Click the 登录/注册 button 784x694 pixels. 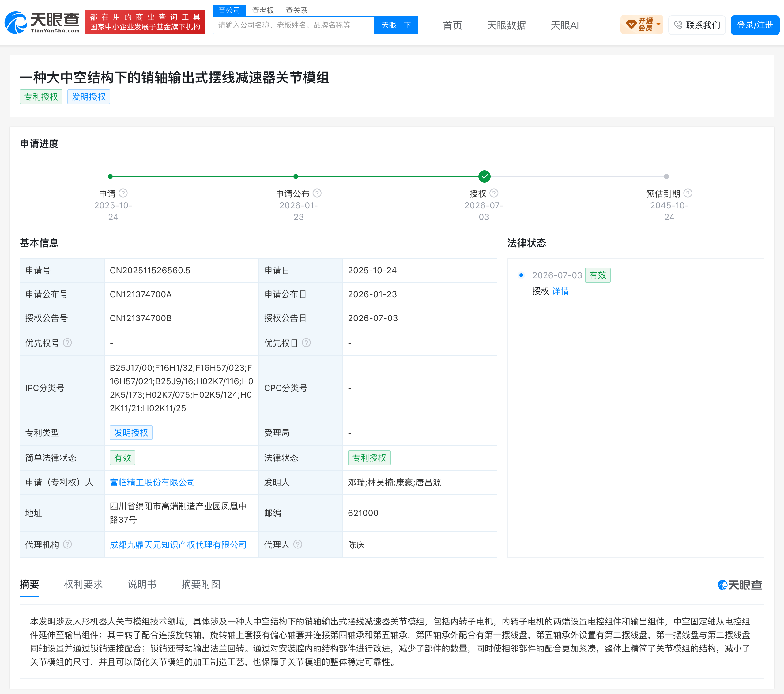755,25
